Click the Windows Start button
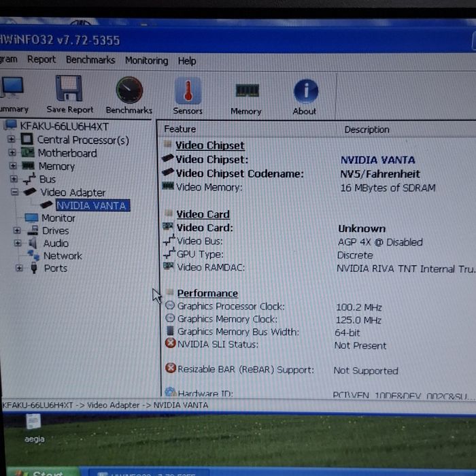Image resolution: width=476 pixels, height=476 pixels. (42, 472)
